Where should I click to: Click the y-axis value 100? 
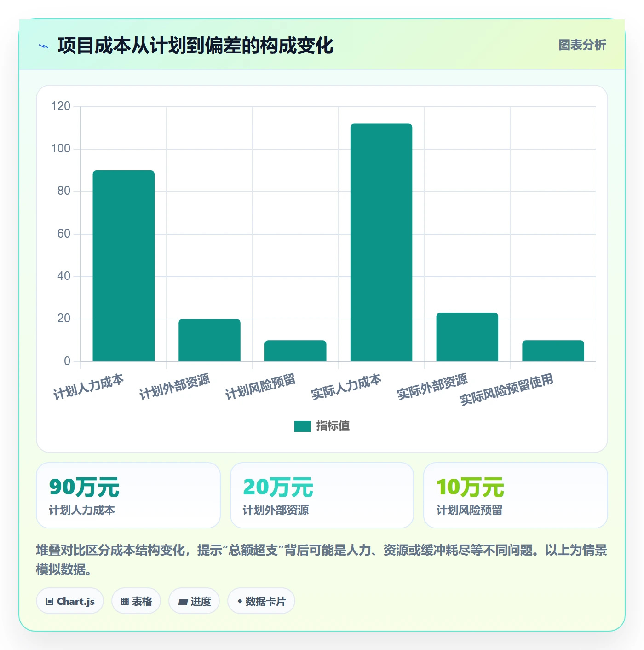[x=61, y=149]
